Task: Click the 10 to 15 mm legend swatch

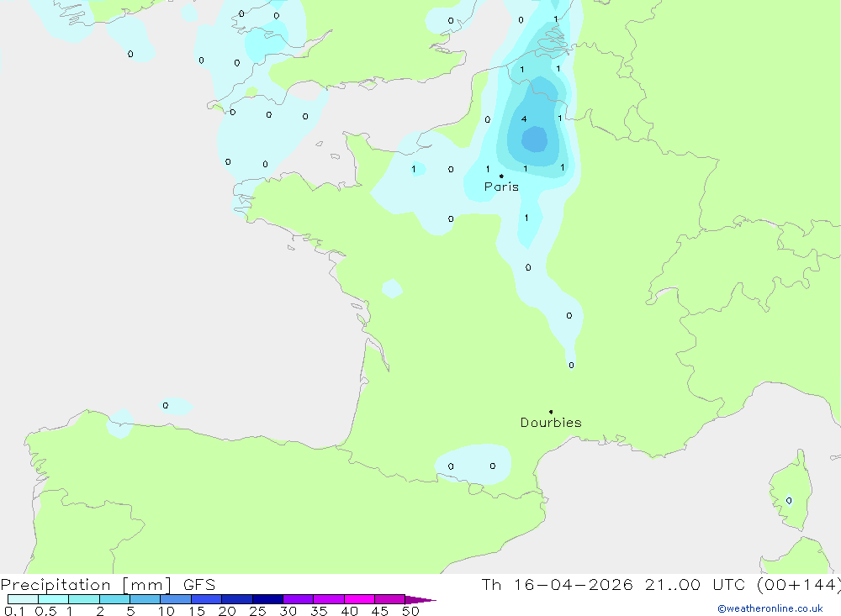Action: (176, 599)
